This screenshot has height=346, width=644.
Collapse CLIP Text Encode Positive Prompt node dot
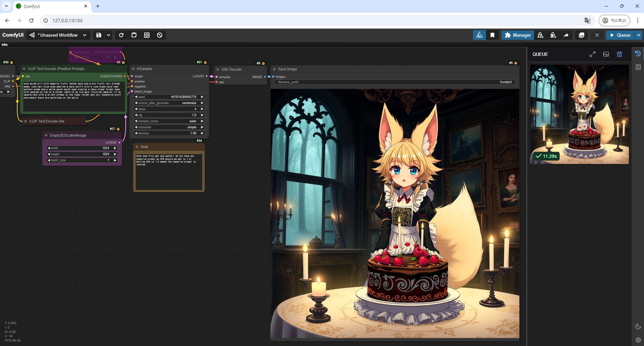click(x=24, y=69)
